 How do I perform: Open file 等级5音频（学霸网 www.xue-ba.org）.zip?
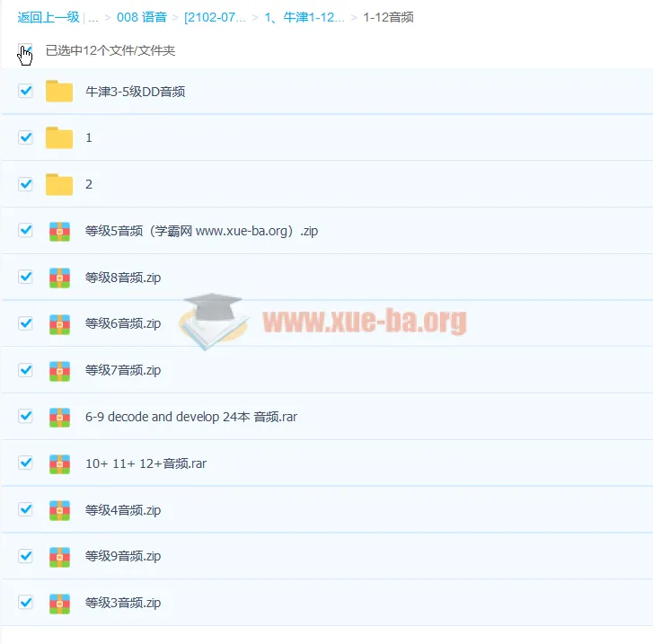201,231
